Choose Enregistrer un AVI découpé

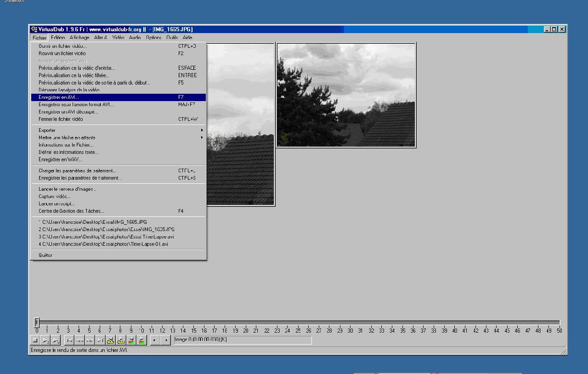click(x=119, y=112)
